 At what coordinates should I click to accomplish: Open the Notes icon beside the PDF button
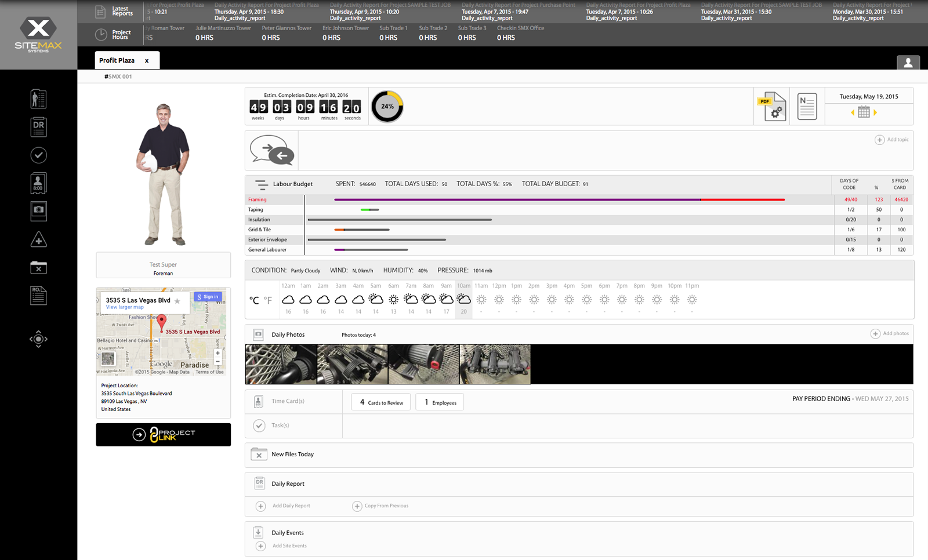tap(807, 107)
